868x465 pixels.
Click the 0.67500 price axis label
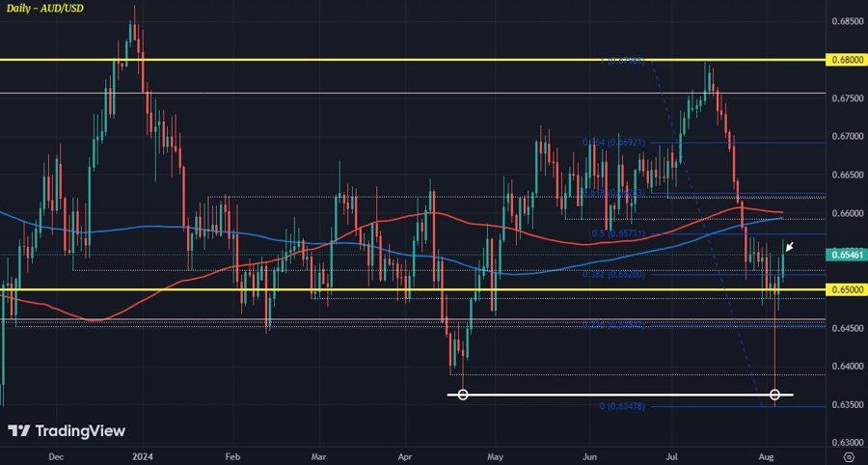click(847, 98)
